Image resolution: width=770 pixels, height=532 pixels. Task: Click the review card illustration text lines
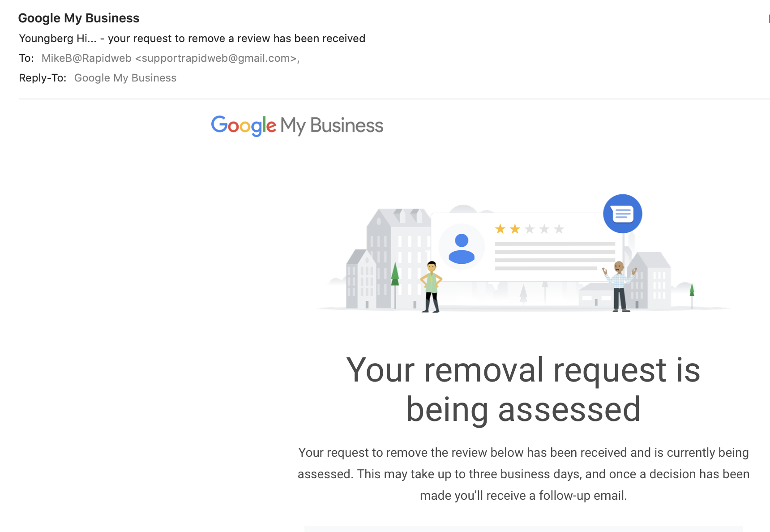point(555,256)
